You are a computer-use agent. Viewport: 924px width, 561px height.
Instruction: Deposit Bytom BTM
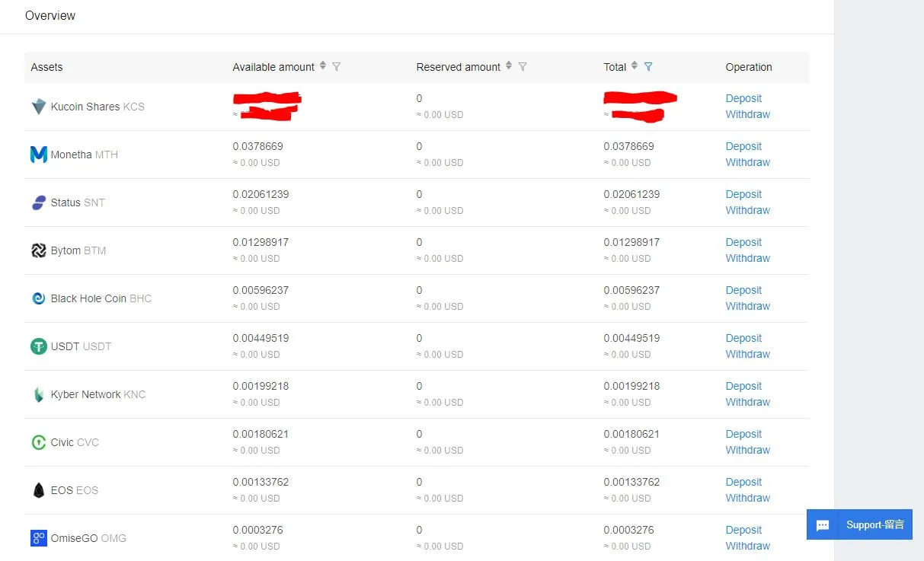point(743,242)
